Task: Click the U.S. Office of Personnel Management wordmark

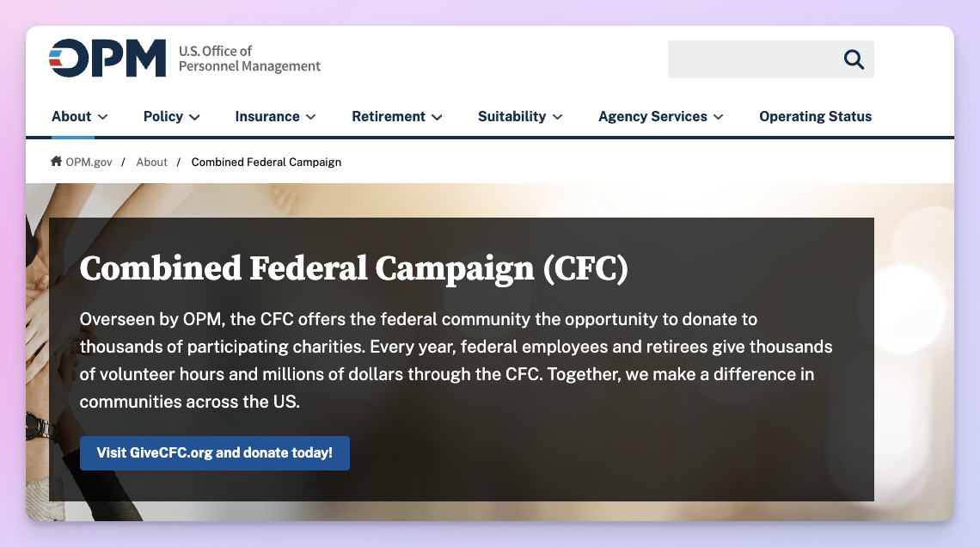Action: pos(248,58)
